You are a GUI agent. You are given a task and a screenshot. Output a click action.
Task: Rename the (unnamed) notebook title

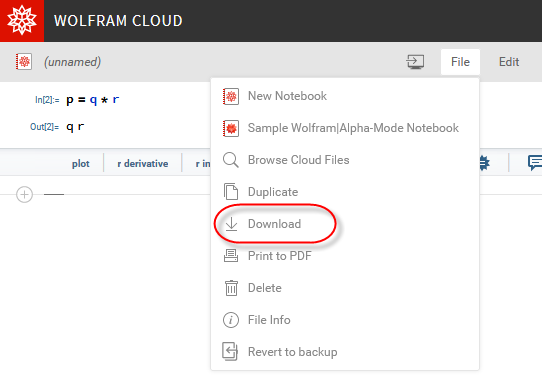[x=72, y=62]
